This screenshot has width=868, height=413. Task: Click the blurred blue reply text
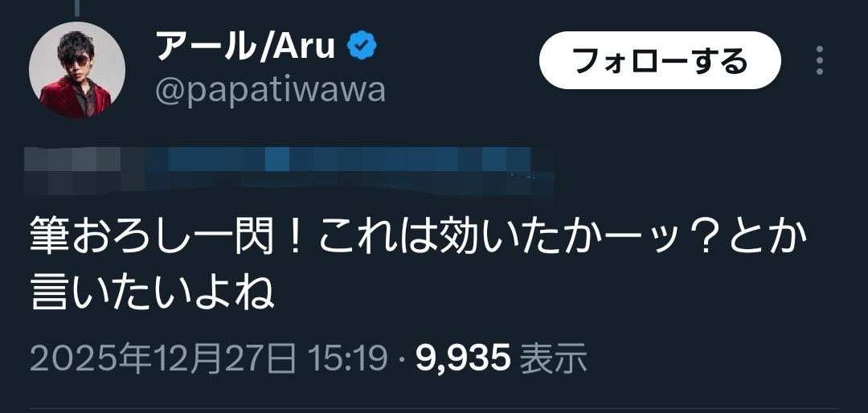tap(349, 170)
